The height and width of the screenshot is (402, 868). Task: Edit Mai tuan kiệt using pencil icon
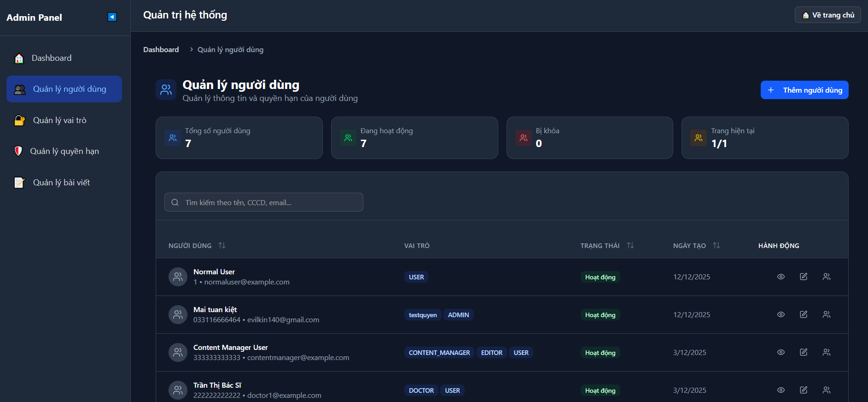[804, 314]
